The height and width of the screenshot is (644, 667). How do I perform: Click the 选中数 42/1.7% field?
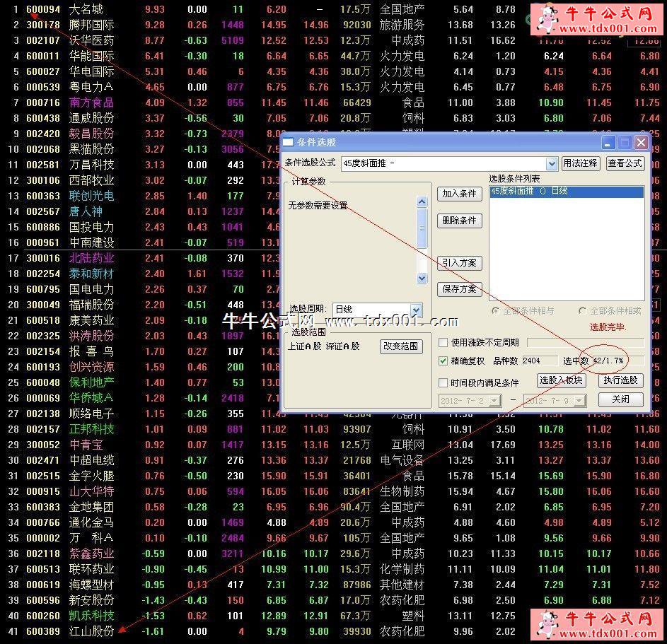(x=618, y=361)
